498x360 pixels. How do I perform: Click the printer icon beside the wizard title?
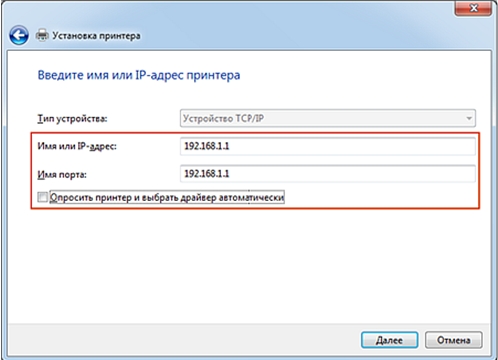42,35
